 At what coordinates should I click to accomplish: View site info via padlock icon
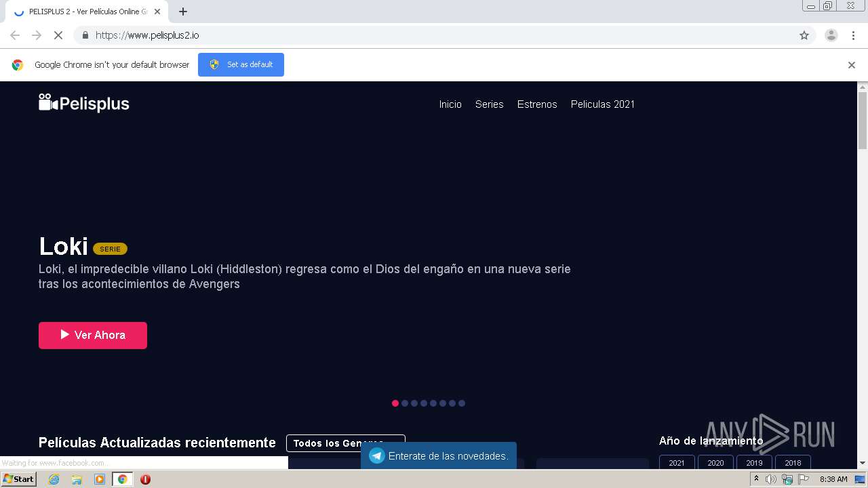pyautogui.click(x=85, y=35)
